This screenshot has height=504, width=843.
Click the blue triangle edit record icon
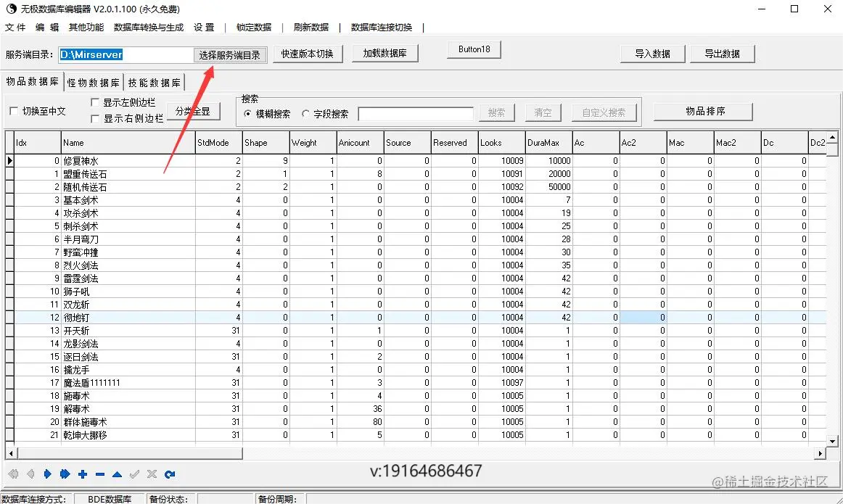[x=115, y=474]
